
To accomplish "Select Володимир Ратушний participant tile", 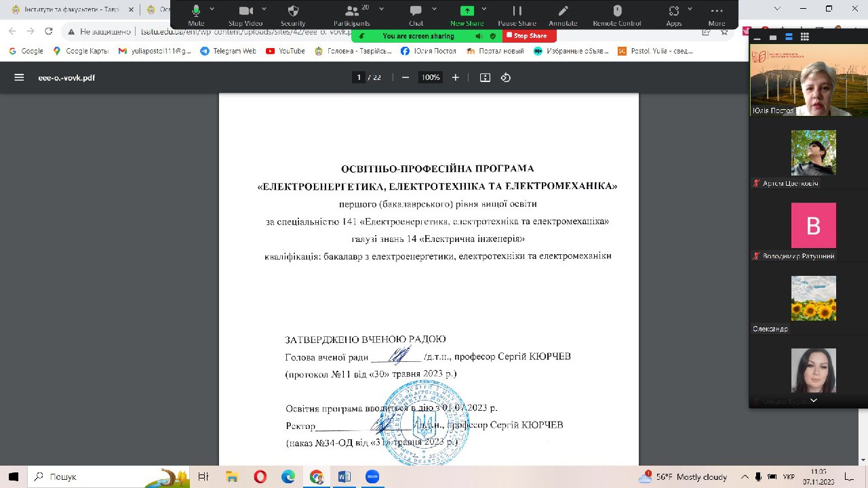I will point(814,226).
